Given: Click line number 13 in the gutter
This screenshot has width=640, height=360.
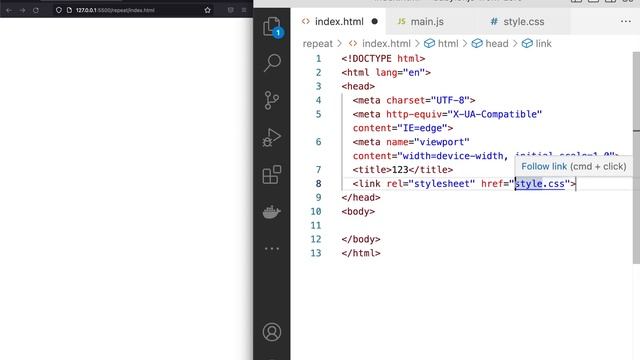Looking at the screenshot, I should [x=316, y=253].
